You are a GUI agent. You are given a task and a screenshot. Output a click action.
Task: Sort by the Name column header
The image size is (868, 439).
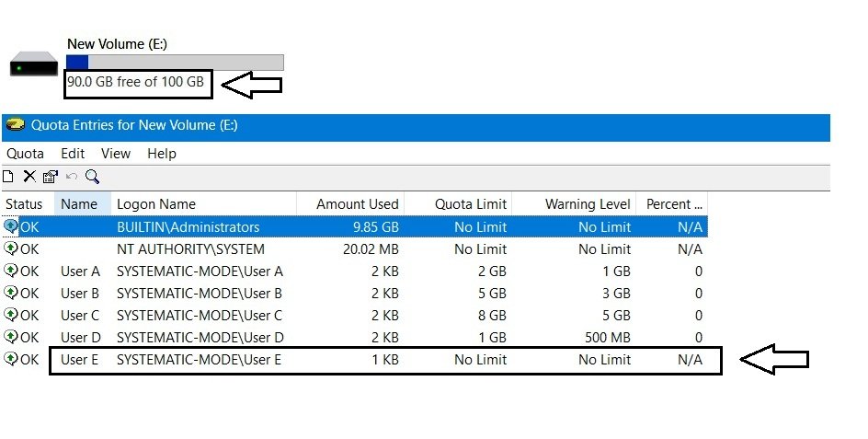pyautogui.click(x=83, y=204)
